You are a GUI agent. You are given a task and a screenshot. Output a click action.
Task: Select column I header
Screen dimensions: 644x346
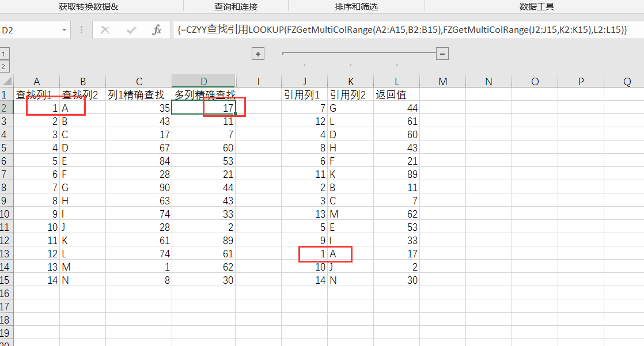click(258, 81)
